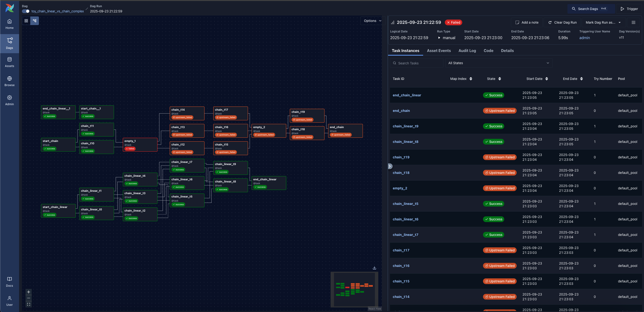Open the end_chain task instance link
This screenshot has width=644, height=312.
click(401, 110)
